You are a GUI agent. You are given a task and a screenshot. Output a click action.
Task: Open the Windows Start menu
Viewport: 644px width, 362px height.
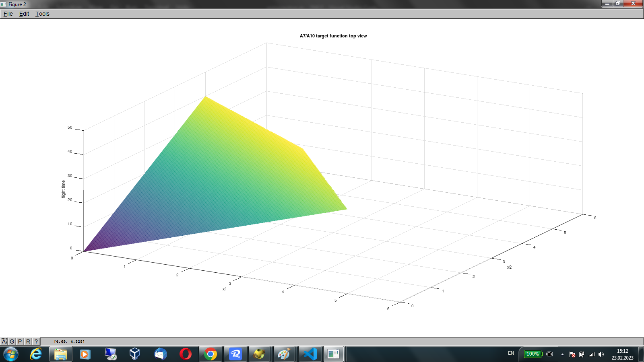pos(11,354)
